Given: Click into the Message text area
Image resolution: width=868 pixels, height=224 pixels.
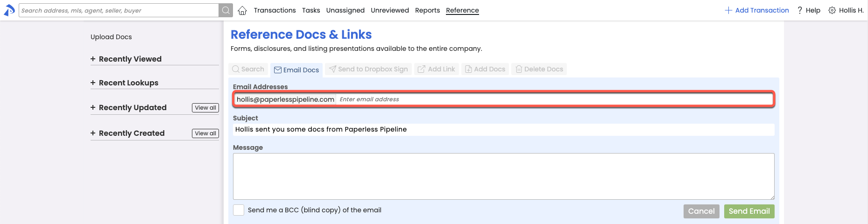Looking at the screenshot, I should point(503,176).
